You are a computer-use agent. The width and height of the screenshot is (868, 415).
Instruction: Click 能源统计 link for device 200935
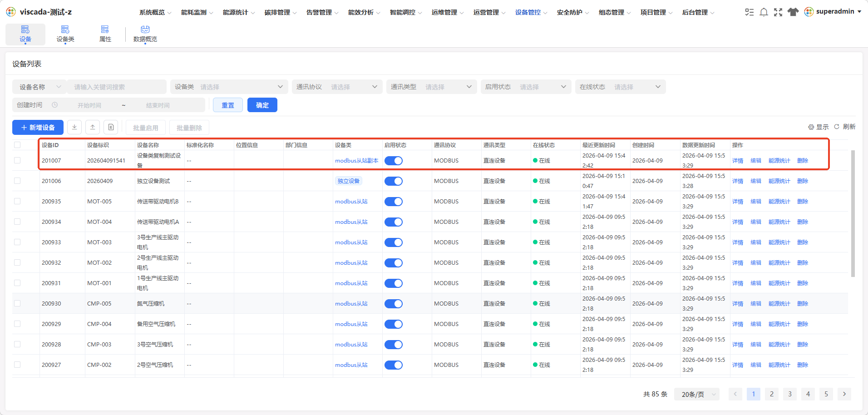[x=779, y=202]
